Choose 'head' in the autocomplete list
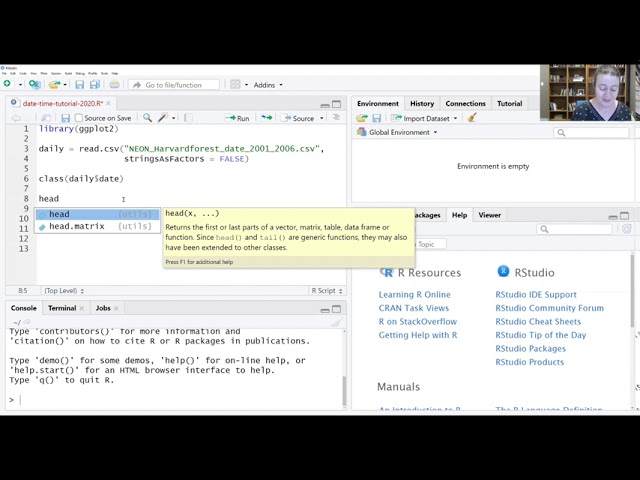 pos(98,214)
